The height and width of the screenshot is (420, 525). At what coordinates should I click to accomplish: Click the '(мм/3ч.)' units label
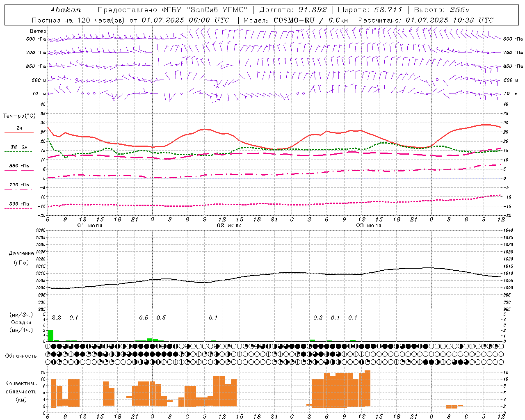(21, 315)
